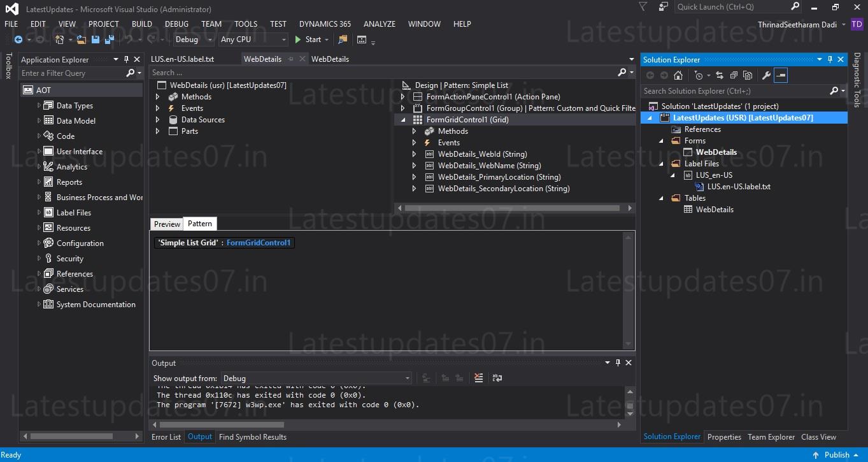
Task: Click the Toggle Word Wrap output icon
Action: 497,377
